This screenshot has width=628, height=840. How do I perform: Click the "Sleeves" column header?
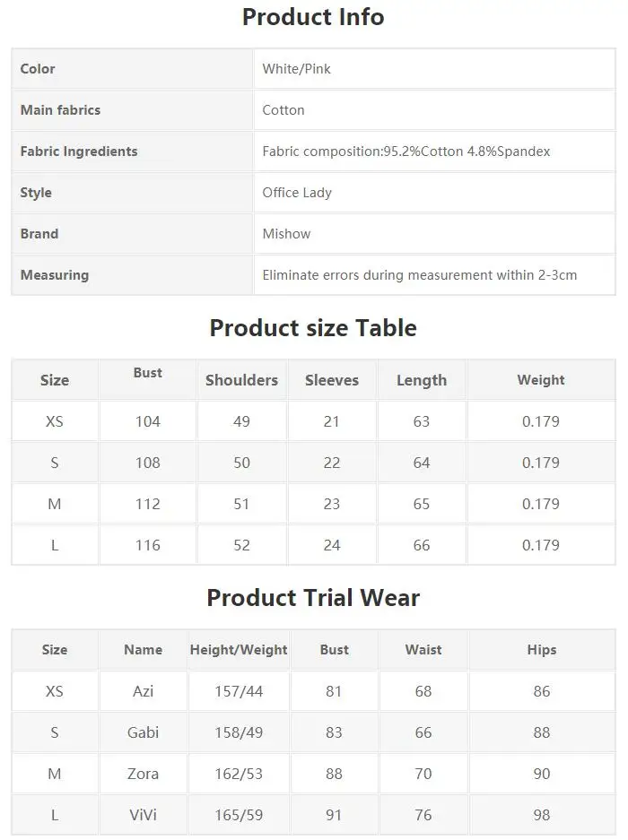[x=332, y=380]
